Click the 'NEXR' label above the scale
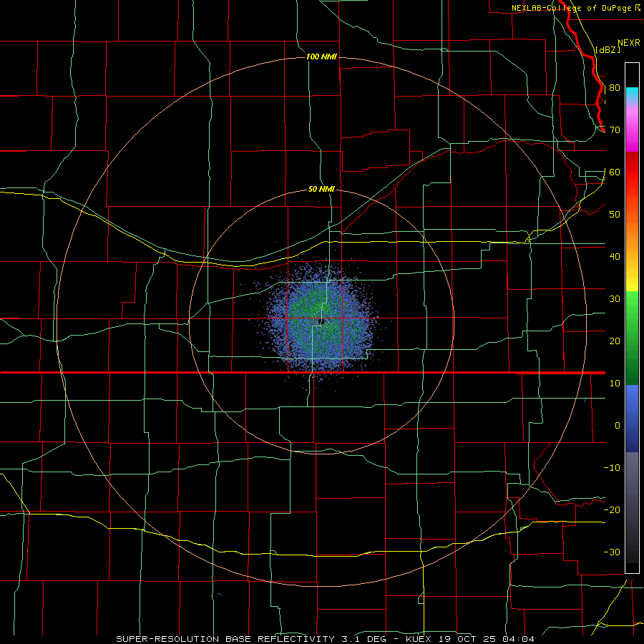Screen dimensions: 644x644 [x=628, y=43]
